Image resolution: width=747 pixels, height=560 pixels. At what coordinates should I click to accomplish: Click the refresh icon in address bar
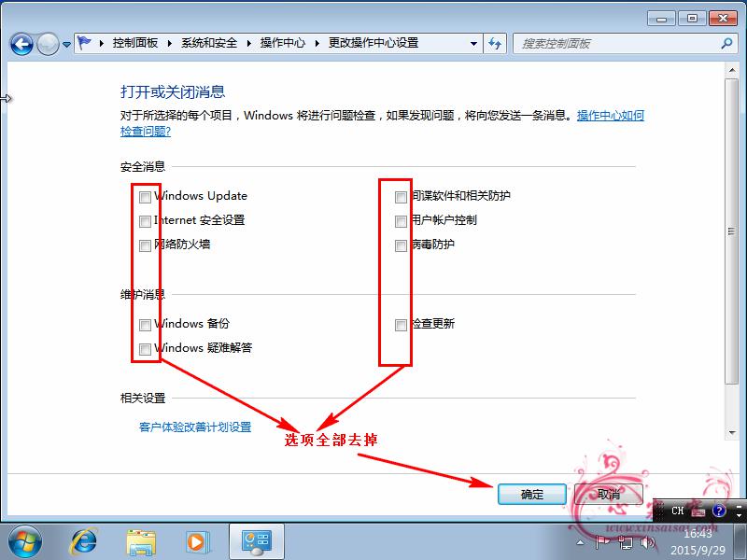496,43
